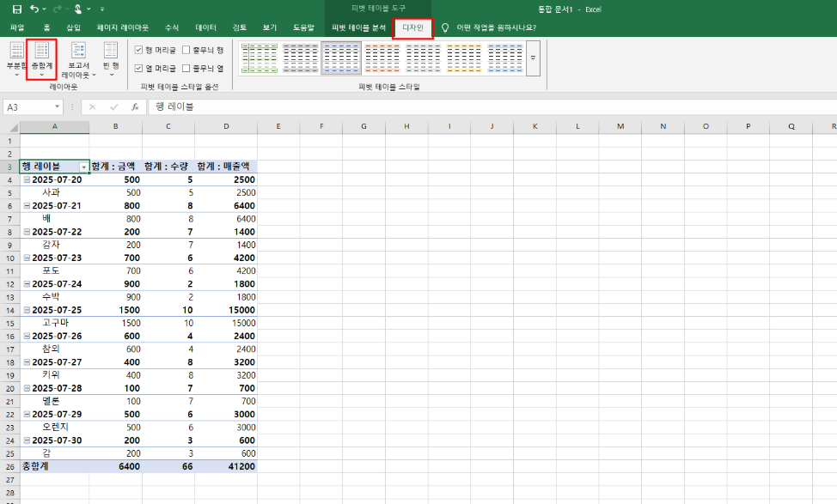The image size is (837, 504).
Task: Click the formula bar showing 행 레이블
Action: tap(491, 107)
